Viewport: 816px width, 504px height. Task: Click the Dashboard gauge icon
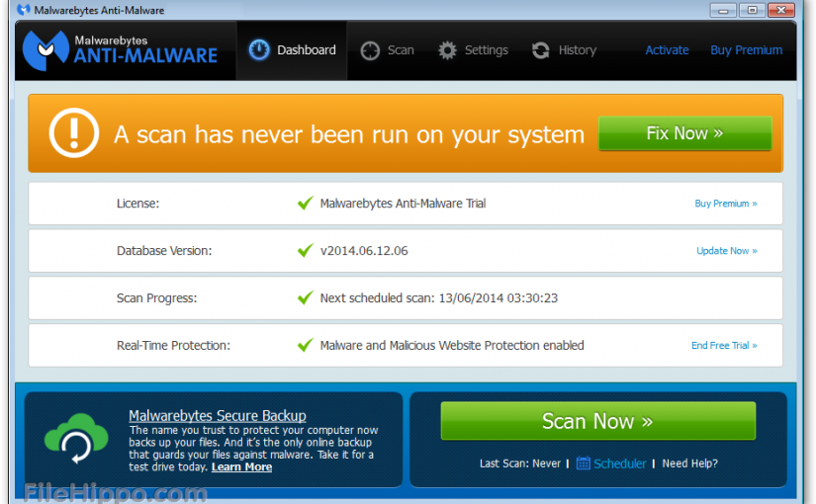point(259,50)
